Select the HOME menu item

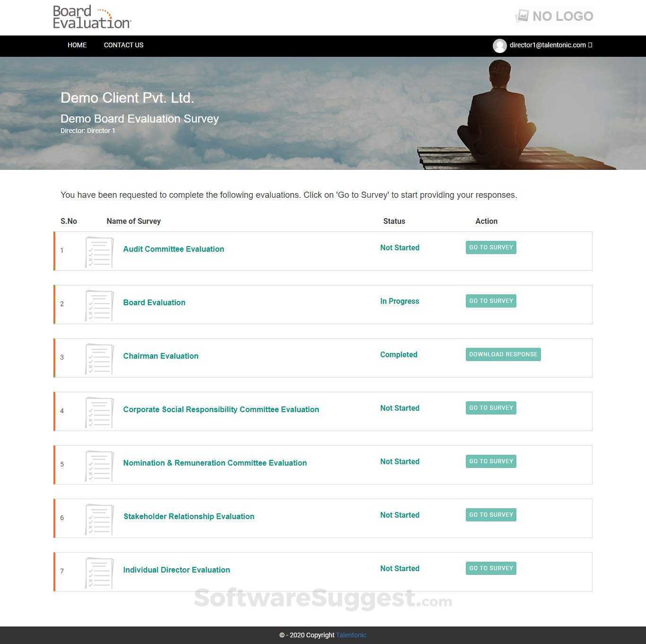point(77,45)
